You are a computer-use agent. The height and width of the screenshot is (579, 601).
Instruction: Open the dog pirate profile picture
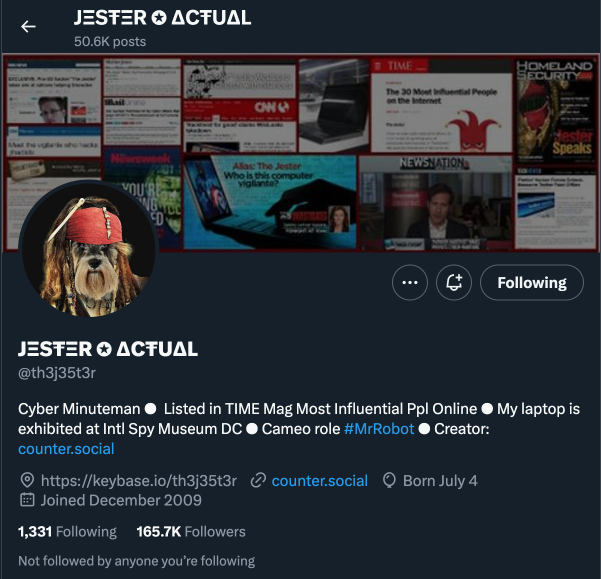point(89,249)
